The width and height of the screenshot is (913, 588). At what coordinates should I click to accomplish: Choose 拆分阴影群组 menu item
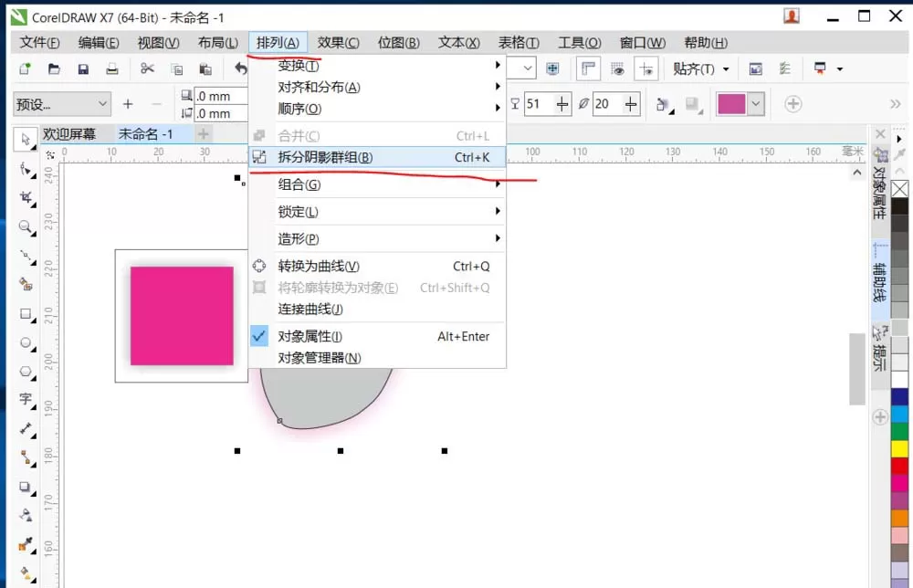click(x=377, y=157)
